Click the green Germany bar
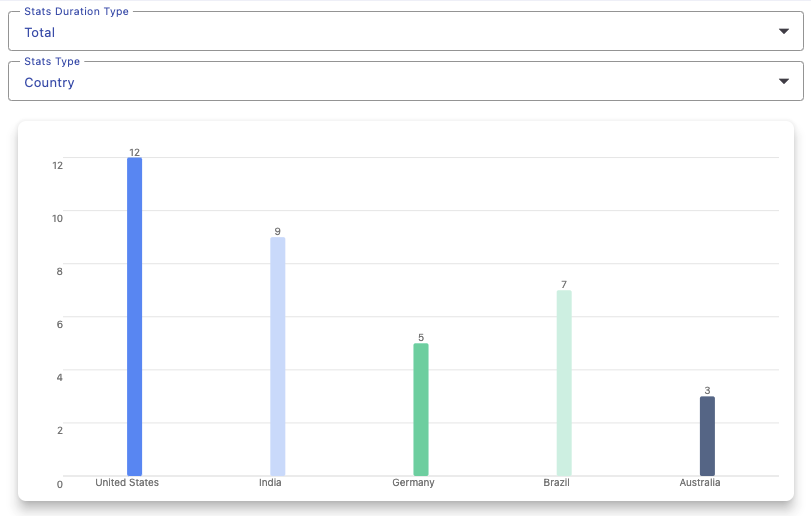 (421, 409)
